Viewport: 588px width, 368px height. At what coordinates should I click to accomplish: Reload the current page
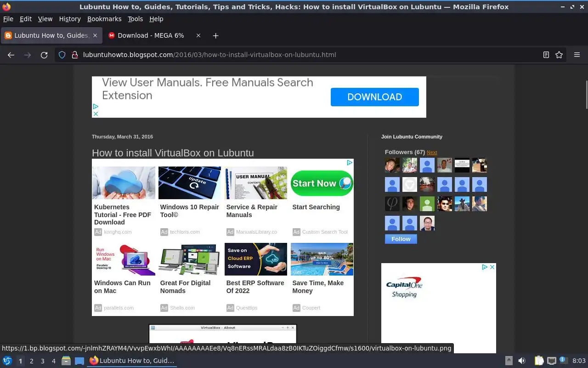click(44, 55)
